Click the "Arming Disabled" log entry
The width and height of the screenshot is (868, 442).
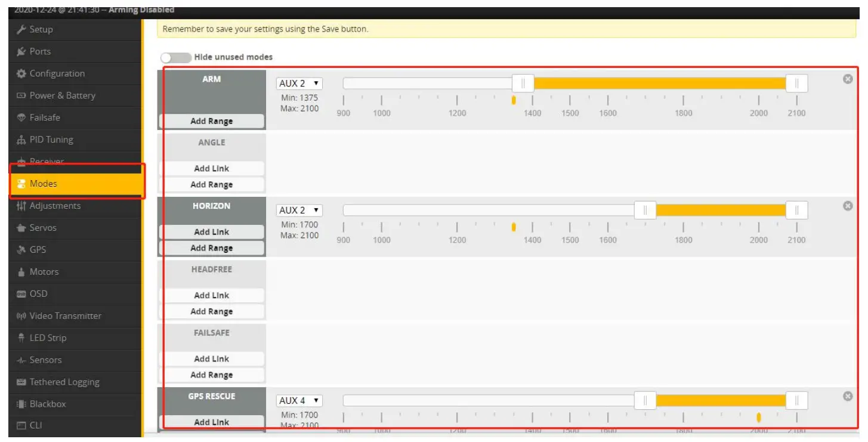click(142, 10)
